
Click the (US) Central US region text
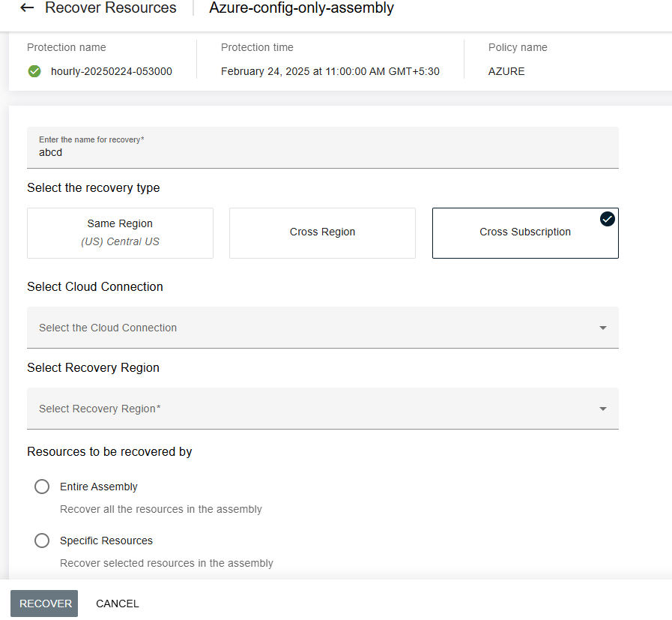pos(120,242)
